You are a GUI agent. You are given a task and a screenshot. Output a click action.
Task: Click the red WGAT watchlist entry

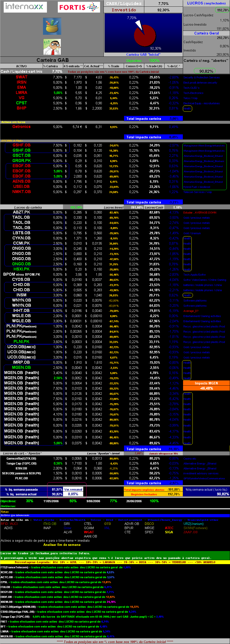point(89,532)
